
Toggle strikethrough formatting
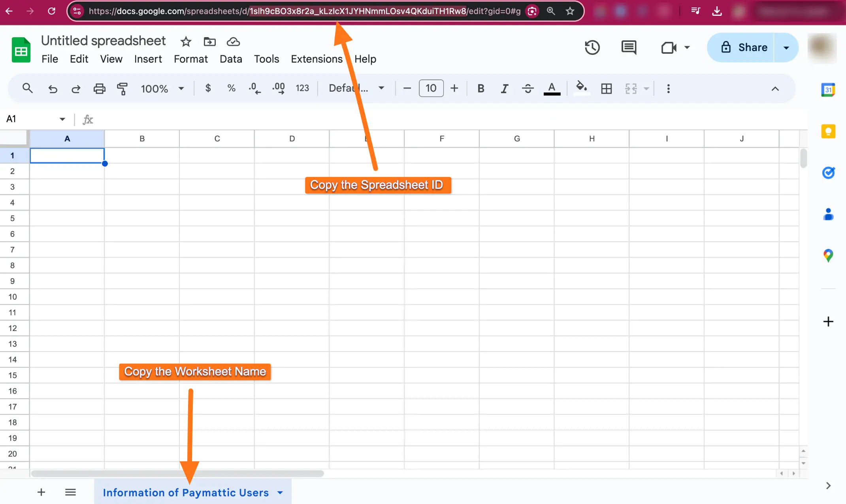point(528,88)
